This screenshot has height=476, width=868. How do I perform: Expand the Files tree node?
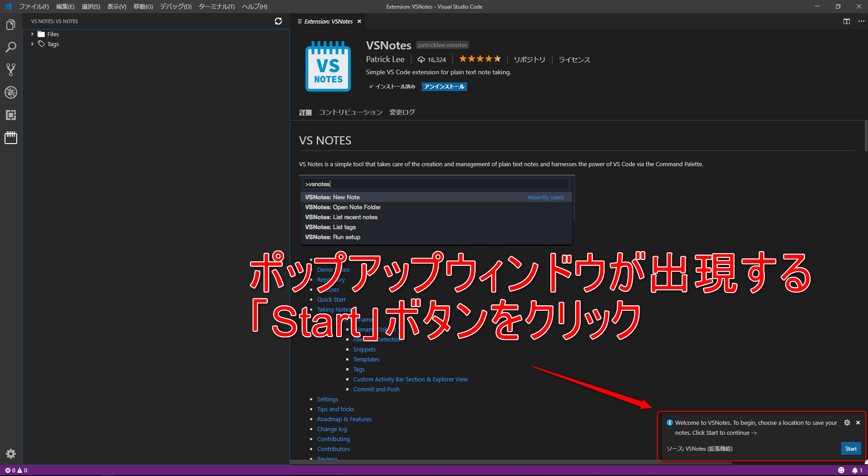click(x=33, y=34)
